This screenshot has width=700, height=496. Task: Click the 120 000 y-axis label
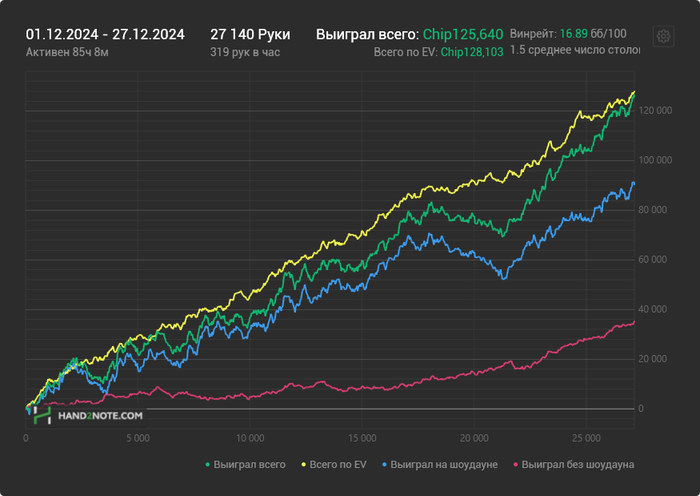(x=655, y=111)
